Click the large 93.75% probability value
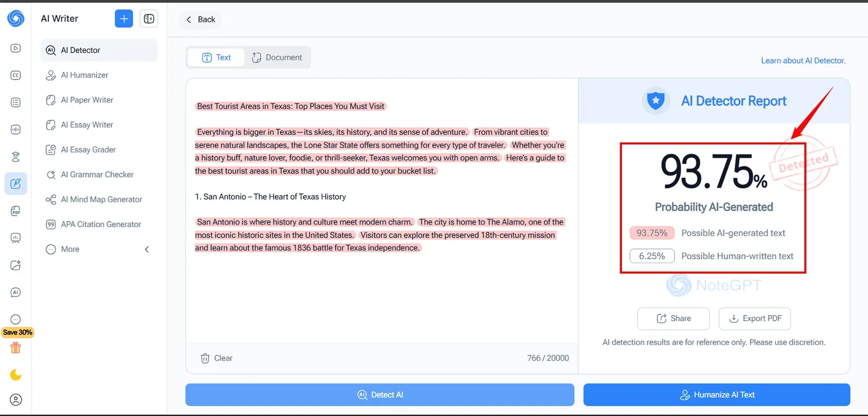 pos(714,172)
